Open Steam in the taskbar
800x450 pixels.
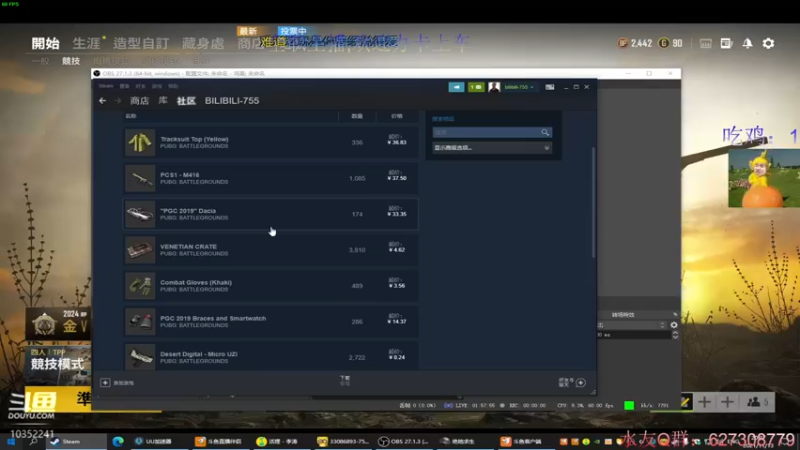click(77, 441)
